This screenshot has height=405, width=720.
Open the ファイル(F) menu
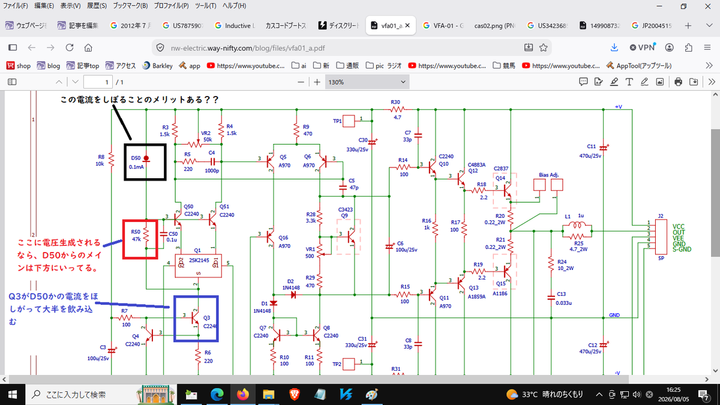pos(15,6)
